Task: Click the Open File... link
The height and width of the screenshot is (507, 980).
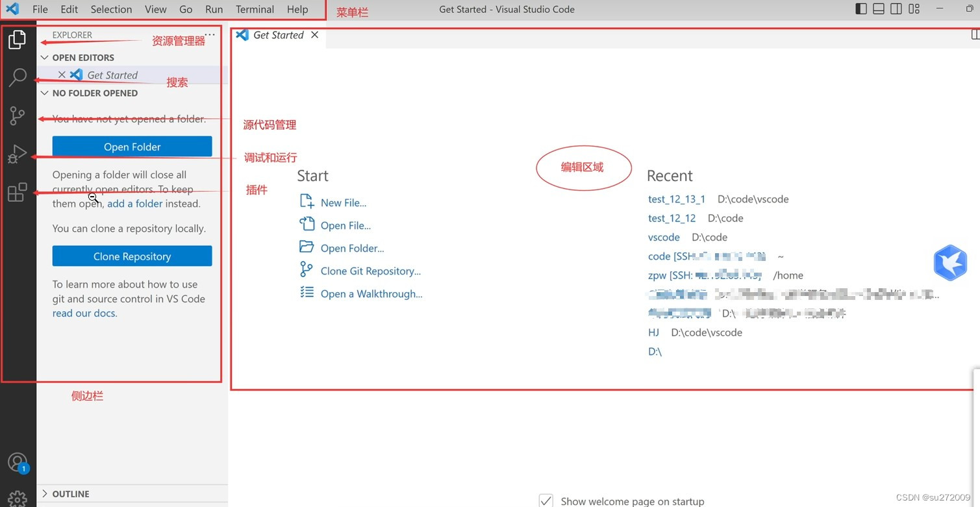Action: pos(346,225)
